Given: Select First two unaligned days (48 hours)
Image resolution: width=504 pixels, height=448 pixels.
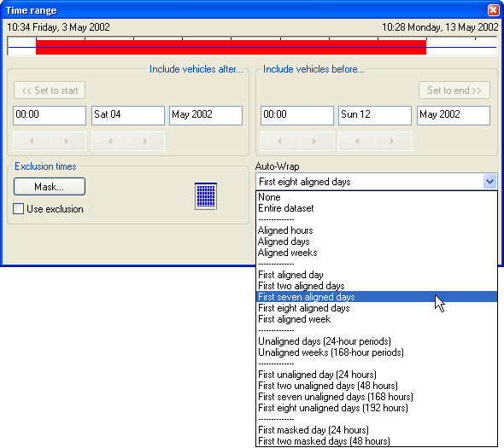Looking at the screenshot, I should pyautogui.click(x=377, y=386).
